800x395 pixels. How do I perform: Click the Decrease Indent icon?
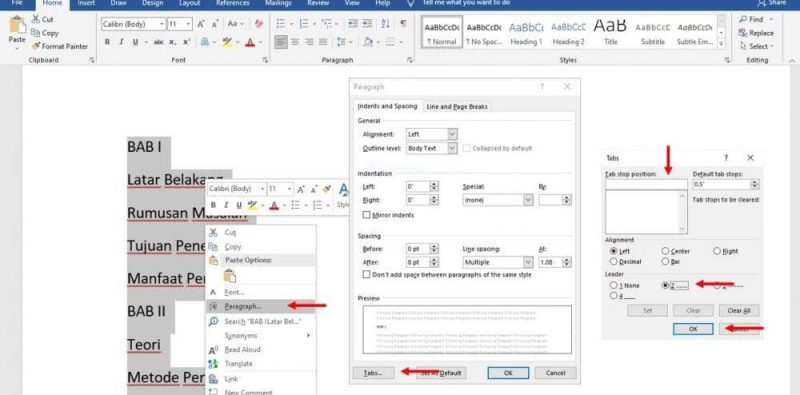click(353, 24)
